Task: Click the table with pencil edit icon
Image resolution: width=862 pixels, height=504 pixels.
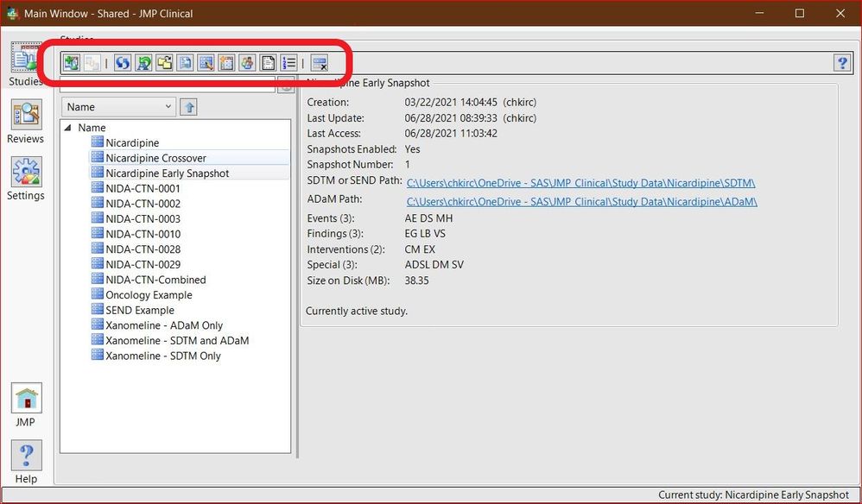Action: [206, 63]
